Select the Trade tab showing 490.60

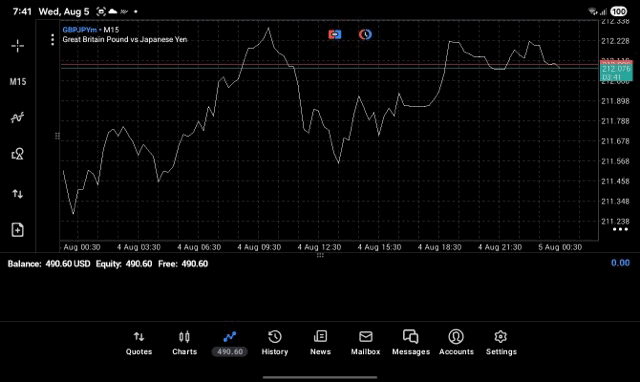coord(230,343)
